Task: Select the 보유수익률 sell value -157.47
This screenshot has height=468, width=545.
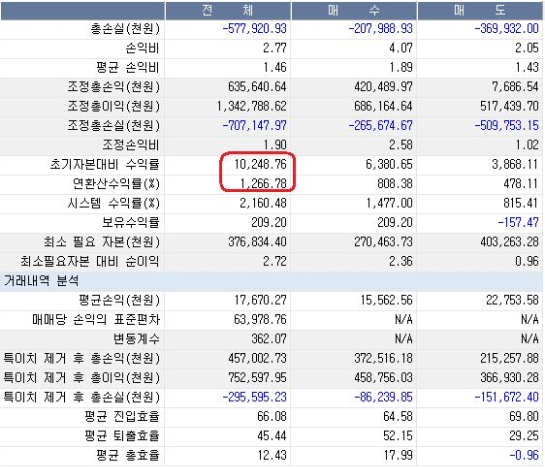Action: coord(518,222)
